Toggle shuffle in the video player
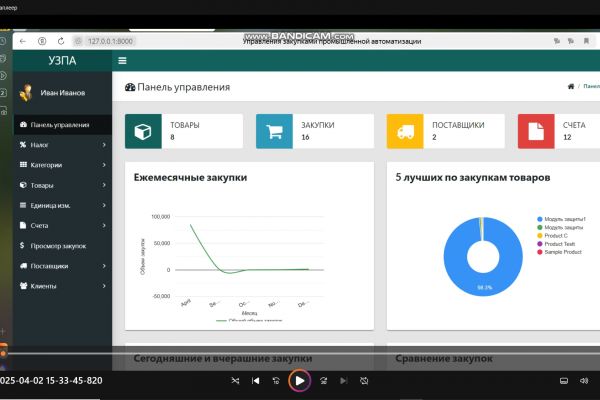Image resolution: width=600 pixels, height=400 pixels. pyautogui.click(x=235, y=380)
